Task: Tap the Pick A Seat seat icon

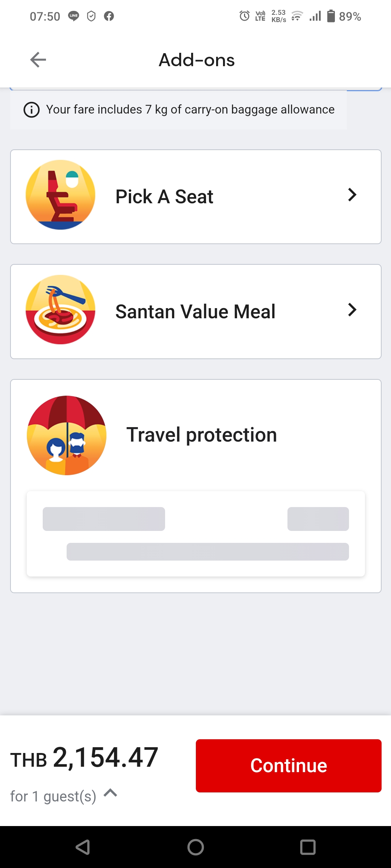Action: 60,195
